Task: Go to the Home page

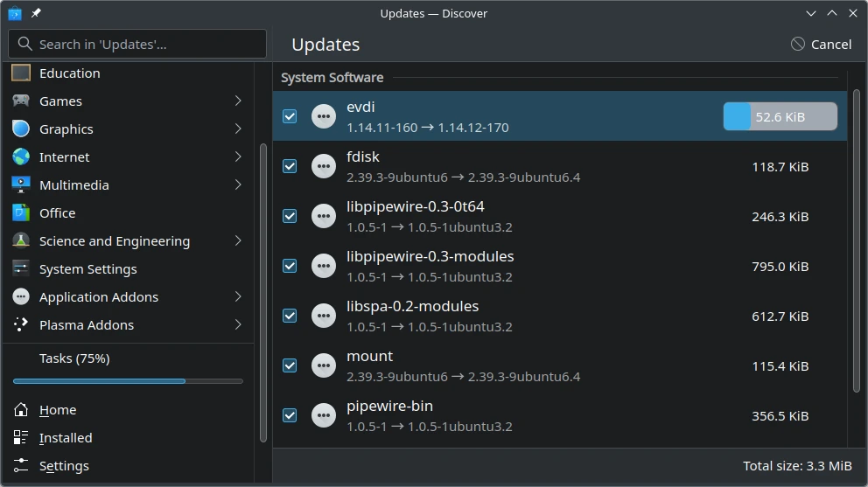Action: (x=58, y=410)
